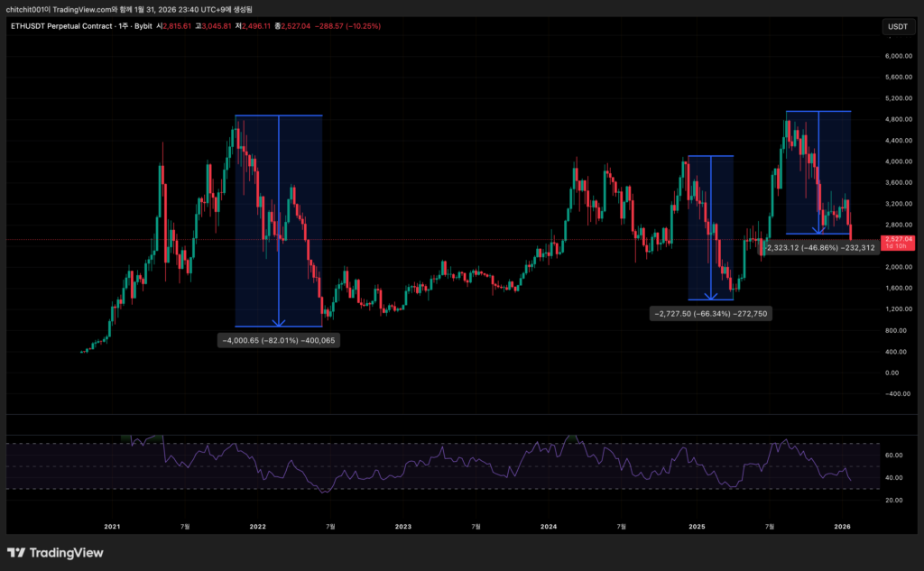Click the down arrowhead of the -66.34% measurement
This screenshot has height=571, width=924.
point(712,296)
